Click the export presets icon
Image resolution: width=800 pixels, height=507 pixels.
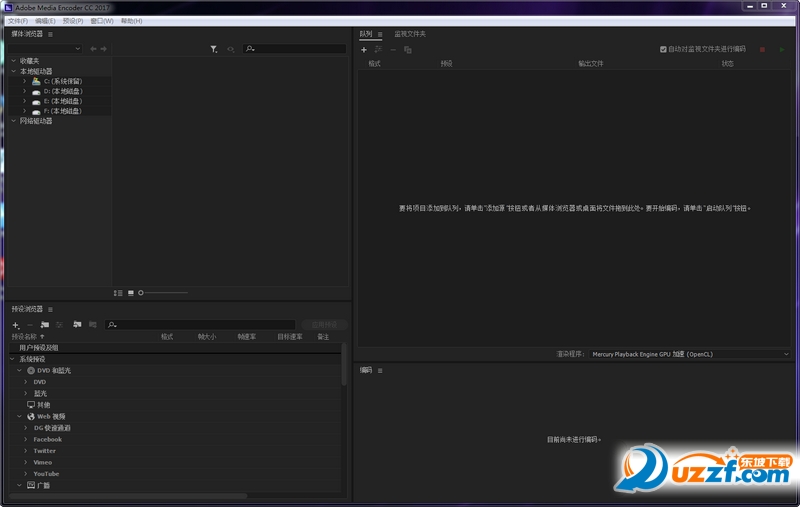92,324
